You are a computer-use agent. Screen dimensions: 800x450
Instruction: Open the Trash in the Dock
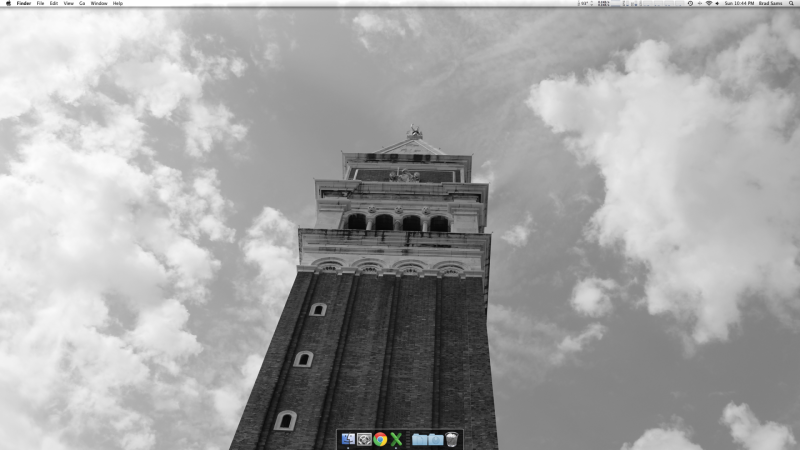(452, 439)
